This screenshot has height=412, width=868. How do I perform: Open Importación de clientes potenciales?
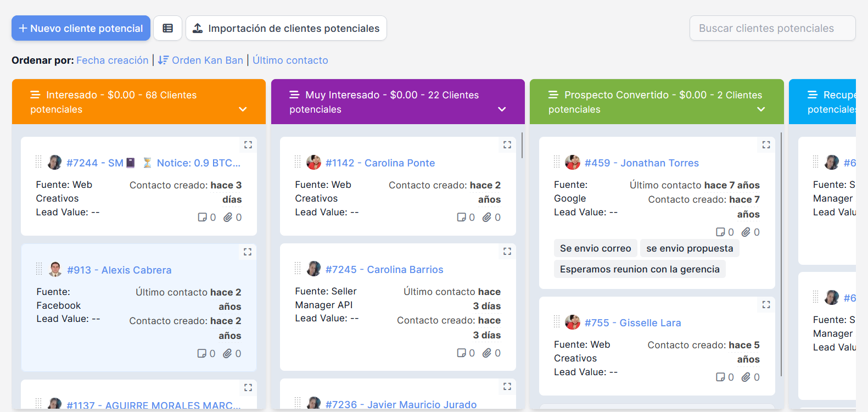point(286,28)
